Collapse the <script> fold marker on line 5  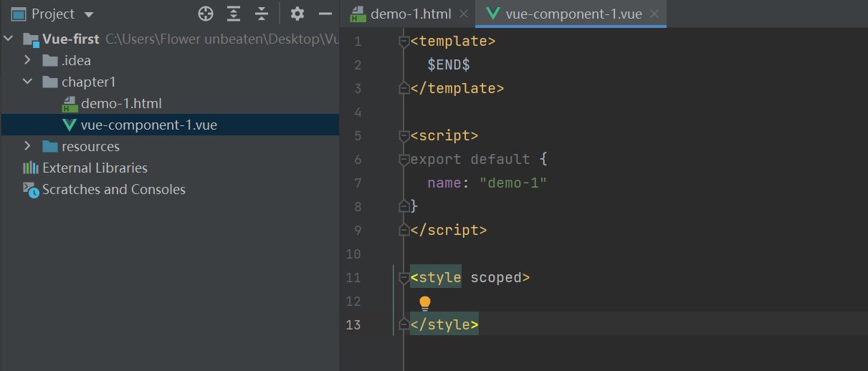tap(404, 136)
